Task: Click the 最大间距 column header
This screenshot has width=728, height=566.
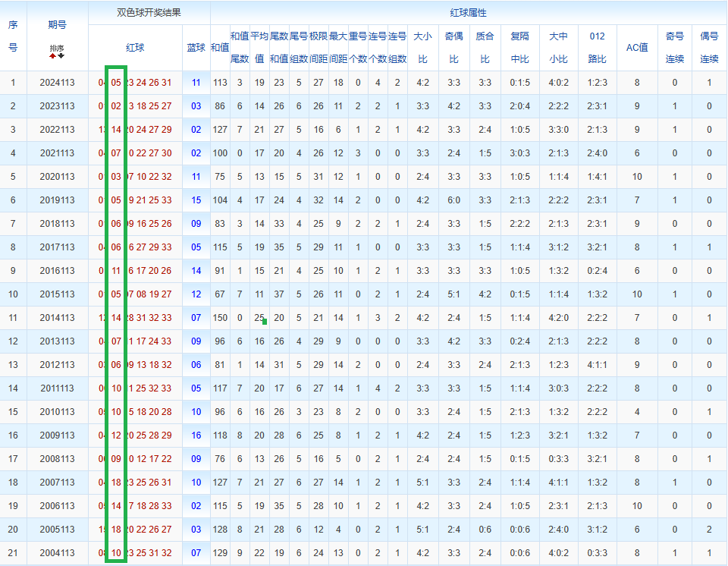Action: 338,47
